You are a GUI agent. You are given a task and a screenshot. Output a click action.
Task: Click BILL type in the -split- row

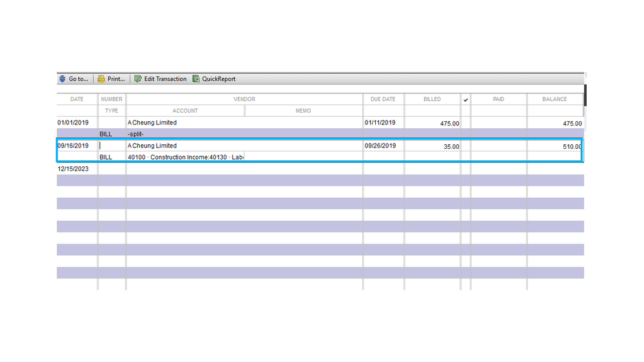(x=106, y=134)
